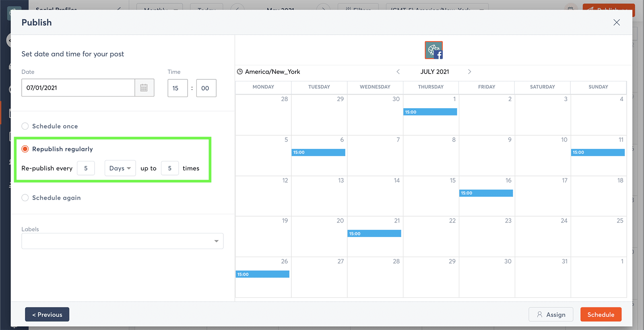644x330 pixels.
Task: Click the orange Schedule button
Action: [x=601, y=314]
